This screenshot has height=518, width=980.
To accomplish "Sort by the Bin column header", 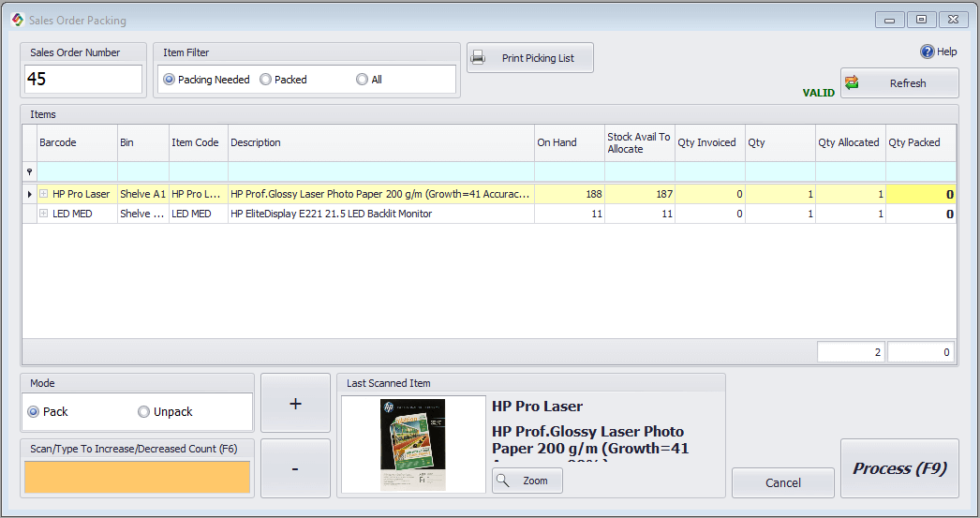I will pos(143,142).
